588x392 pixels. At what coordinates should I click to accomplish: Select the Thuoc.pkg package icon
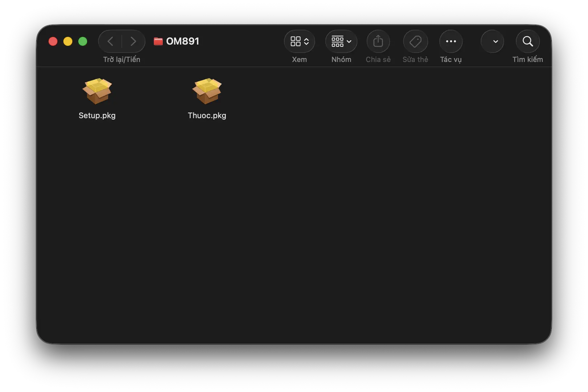(207, 91)
